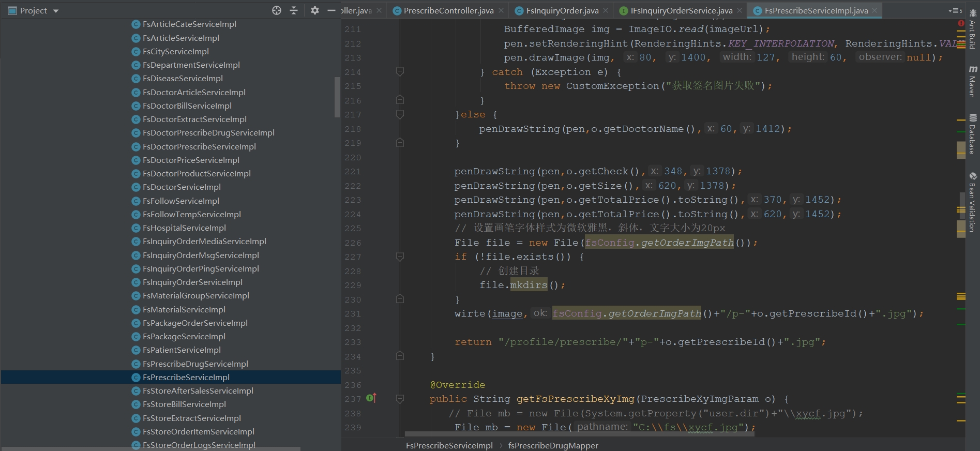Click the locate-in-project target icon
The height and width of the screenshot is (451, 980).
277,10
